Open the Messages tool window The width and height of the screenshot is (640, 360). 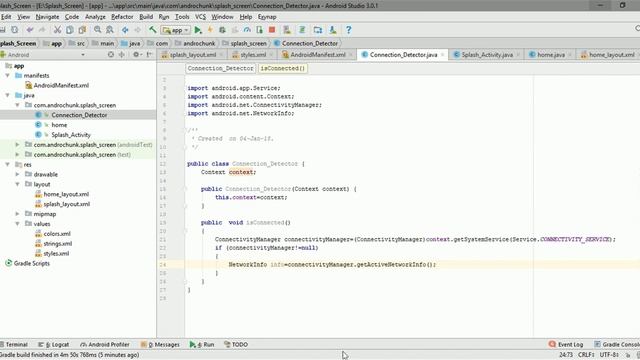click(160, 344)
